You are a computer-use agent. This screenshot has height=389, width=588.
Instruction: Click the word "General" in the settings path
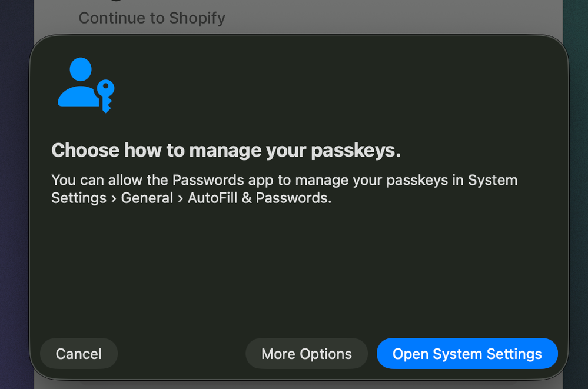pos(147,198)
